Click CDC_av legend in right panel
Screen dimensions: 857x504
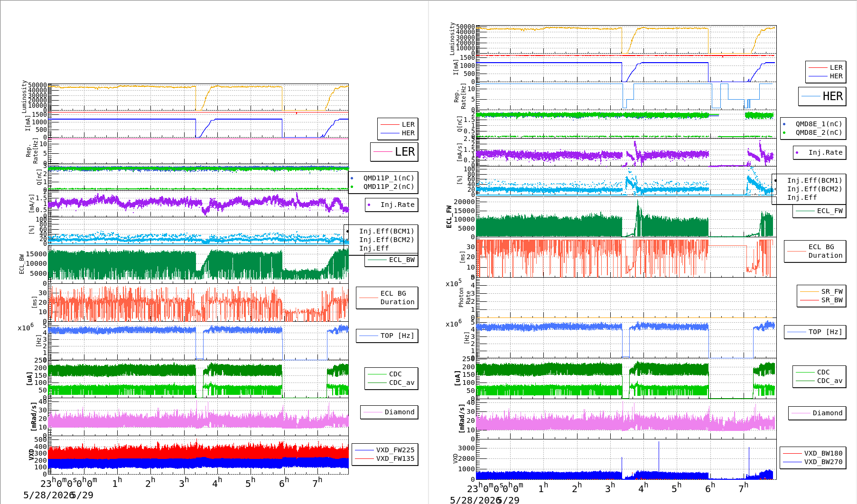pos(820,381)
